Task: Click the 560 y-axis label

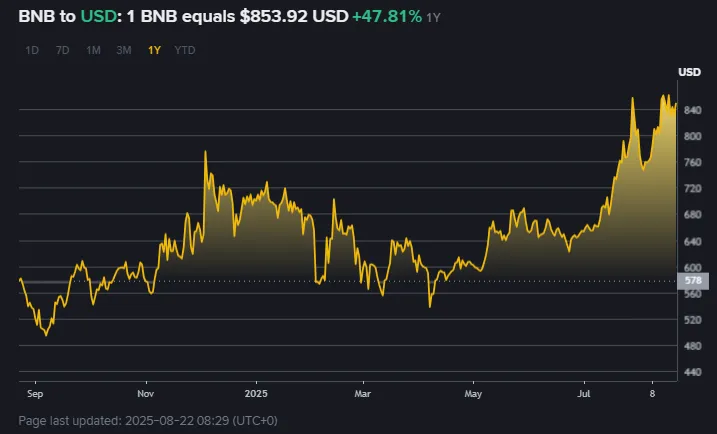Action: point(692,294)
